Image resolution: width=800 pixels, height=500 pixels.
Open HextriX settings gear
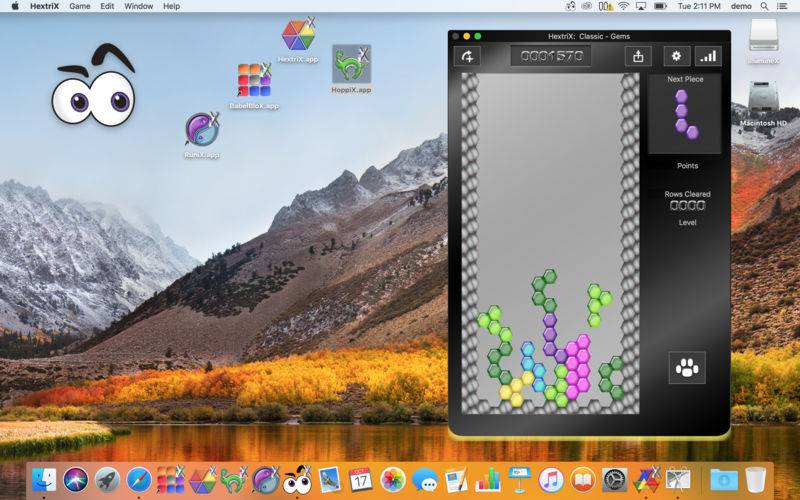[x=677, y=56]
